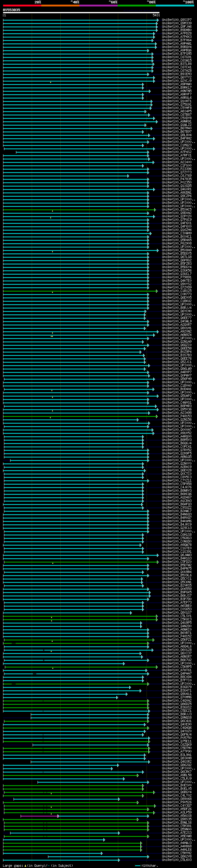Click the Large gaps legend text
This screenshot has height=868, width=197.
point(13,865)
